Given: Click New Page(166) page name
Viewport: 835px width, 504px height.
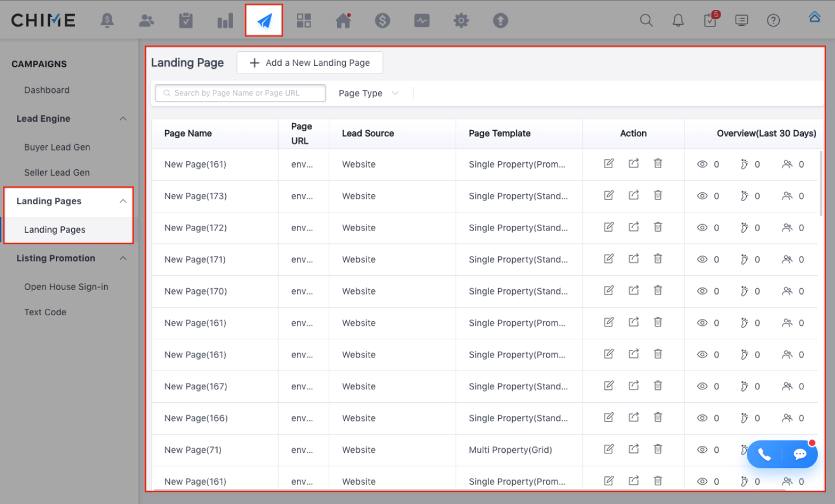Looking at the screenshot, I should click(x=196, y=418).
